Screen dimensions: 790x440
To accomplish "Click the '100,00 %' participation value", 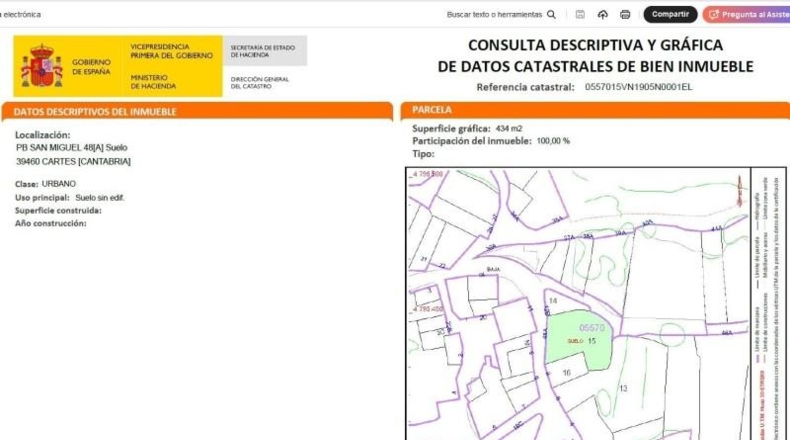I will coord(553,141).
